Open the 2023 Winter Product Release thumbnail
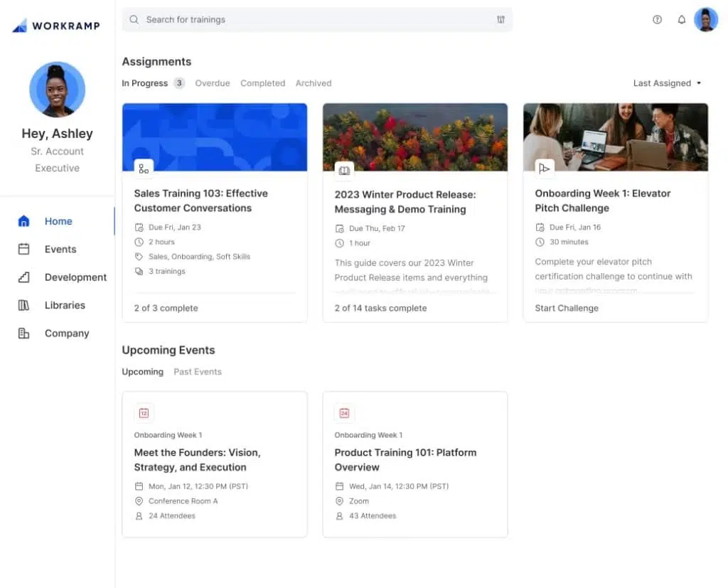This screenshot has width=728, height=588. (x=415, y=137)
